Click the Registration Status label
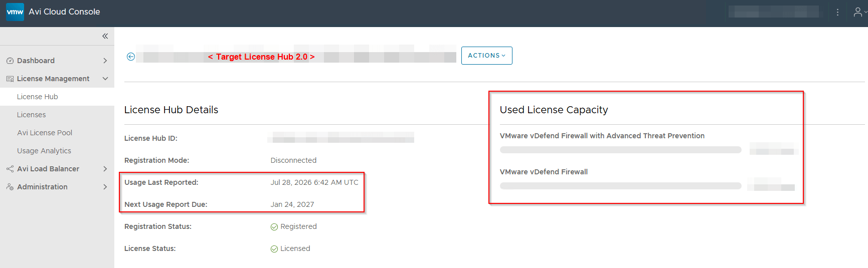The image size is (868, 268). click(x=158, y=226)
